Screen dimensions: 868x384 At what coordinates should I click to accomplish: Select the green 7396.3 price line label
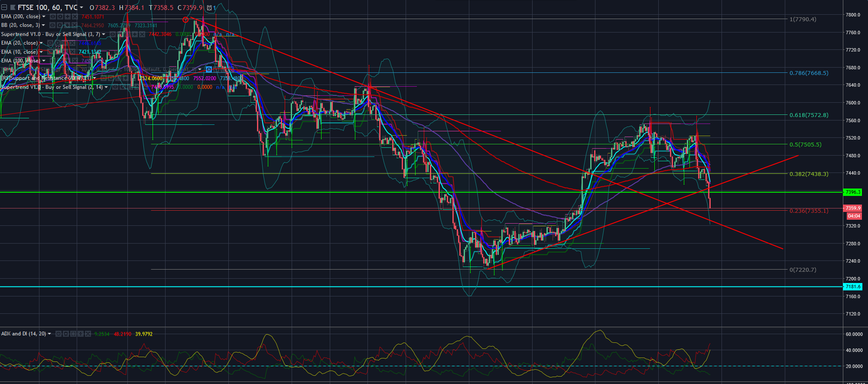coord(853,192)
